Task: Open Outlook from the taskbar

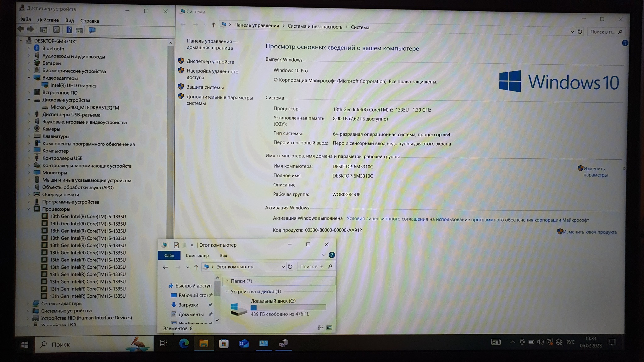Action: (244, 343)
